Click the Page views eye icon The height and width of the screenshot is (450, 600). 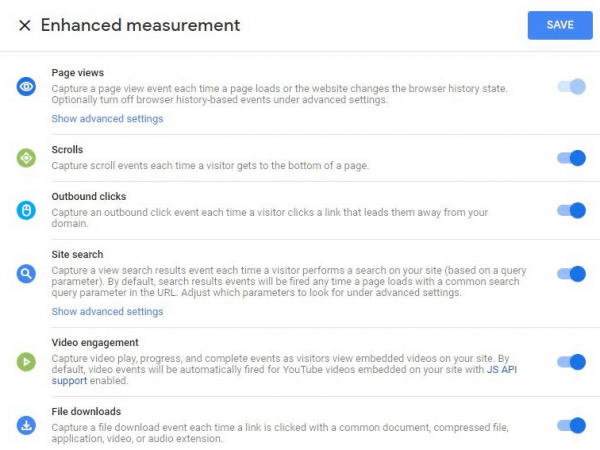[x=26, y=86]
